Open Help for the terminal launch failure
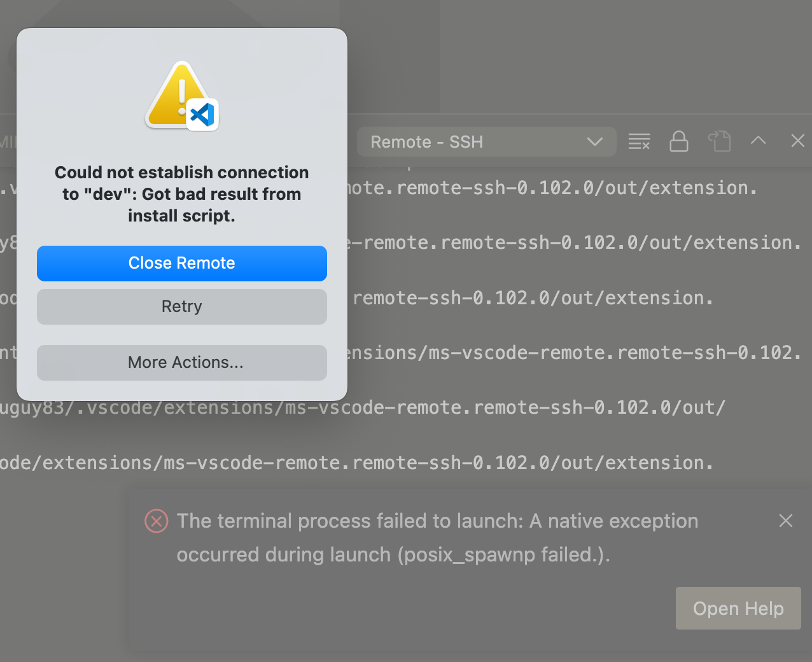 pyautogui.click(x=738, y=608)
